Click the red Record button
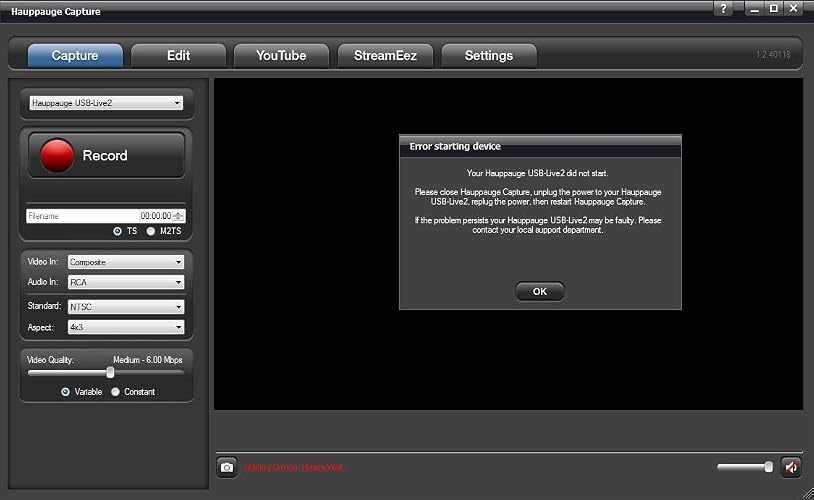The width and height of the screenshot is (814, 500). (x=106, y=155)
